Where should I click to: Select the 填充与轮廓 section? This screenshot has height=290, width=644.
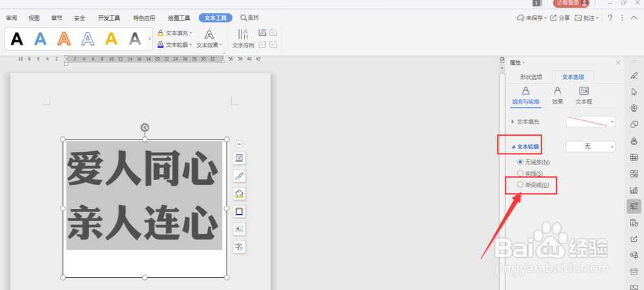(526, 96)
